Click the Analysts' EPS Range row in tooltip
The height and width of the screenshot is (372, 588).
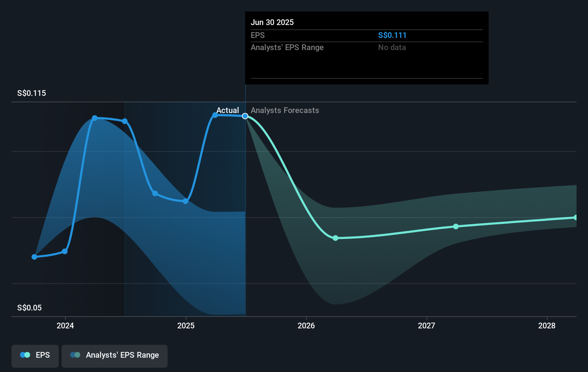(287, 47)
